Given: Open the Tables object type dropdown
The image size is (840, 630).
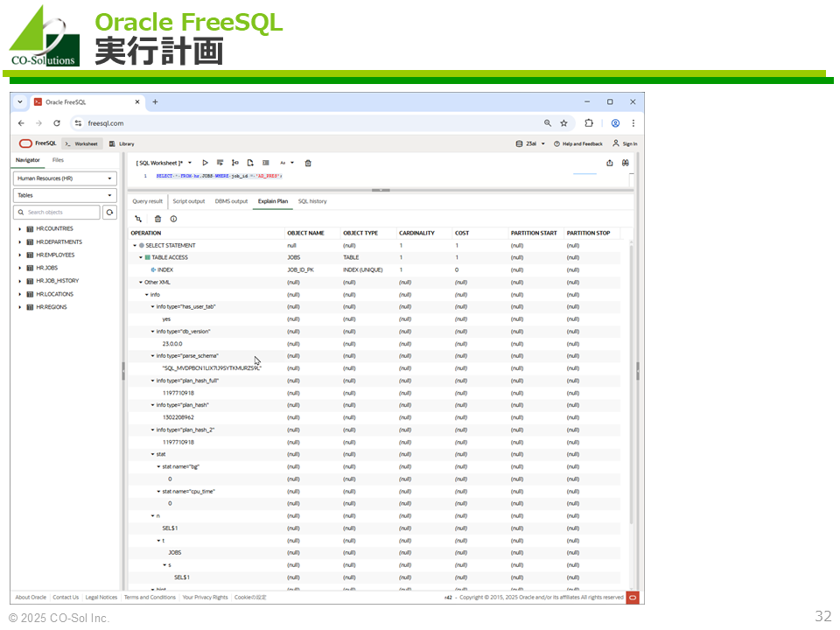Looking at the screenshot, I should point(66,196).
